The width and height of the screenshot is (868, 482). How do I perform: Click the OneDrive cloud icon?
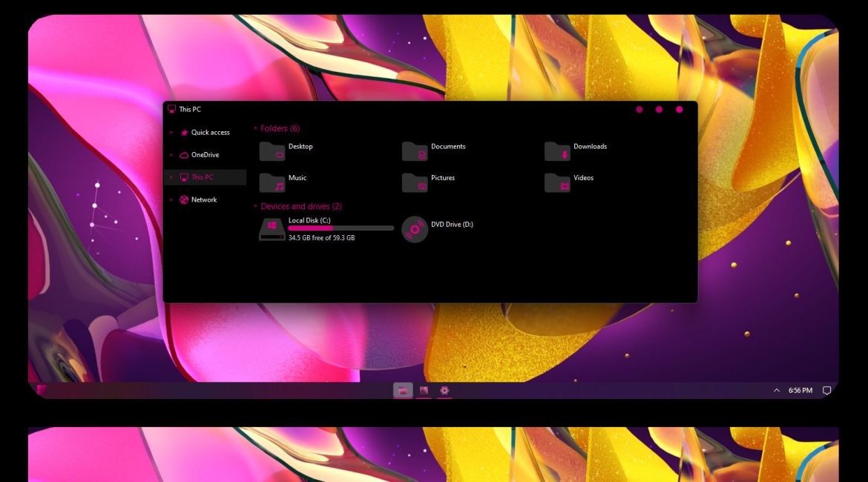click(184, 155)
